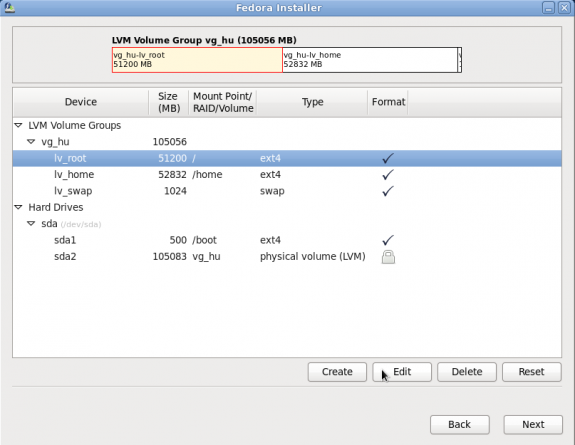Screen dimensions: 575x445
Task: Click the vg_hu volume cell of sda2
Action: point(206,256)
